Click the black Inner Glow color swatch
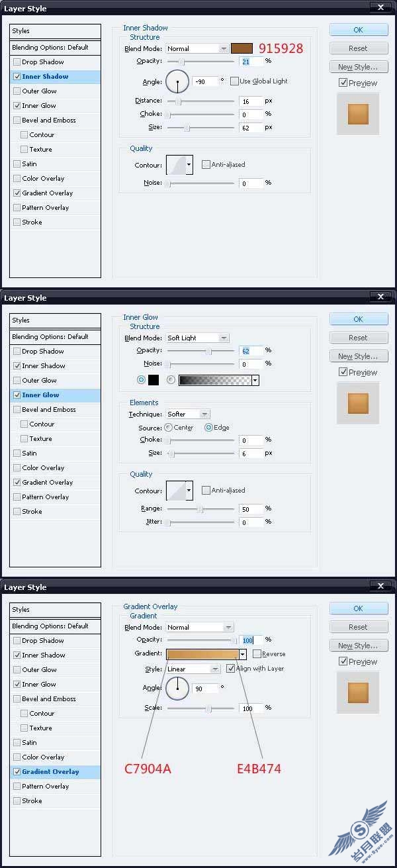This screenshot has width=397, height=868. point(154,380)
